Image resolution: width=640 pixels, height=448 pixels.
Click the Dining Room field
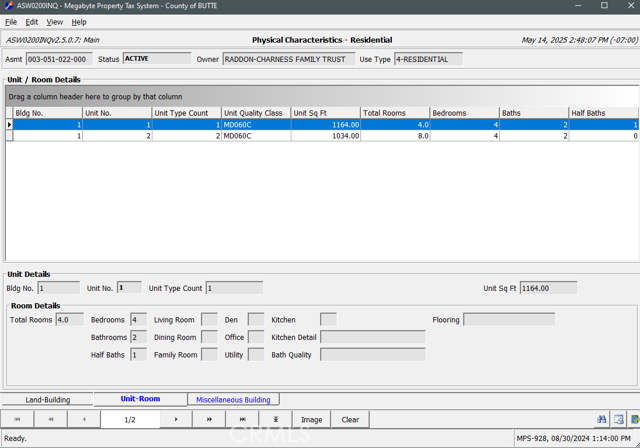click(x=209, y=337)
